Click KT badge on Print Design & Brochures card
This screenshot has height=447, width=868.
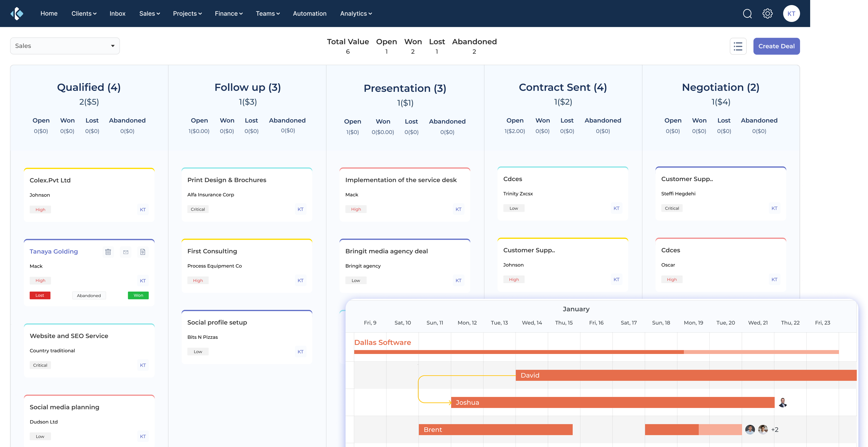click(300, 209)
